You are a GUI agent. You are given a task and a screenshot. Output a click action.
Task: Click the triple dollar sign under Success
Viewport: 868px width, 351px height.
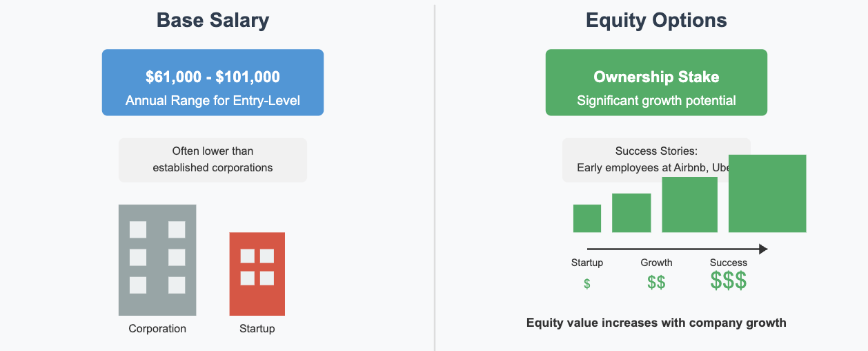[x=729, y=281]
